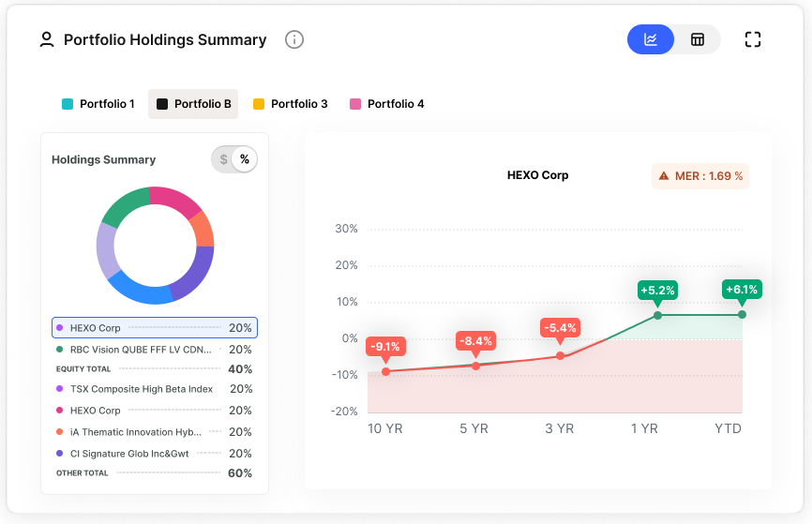812x524 pixels.
Task: Click the -5.4% value label
Action: 561,328
